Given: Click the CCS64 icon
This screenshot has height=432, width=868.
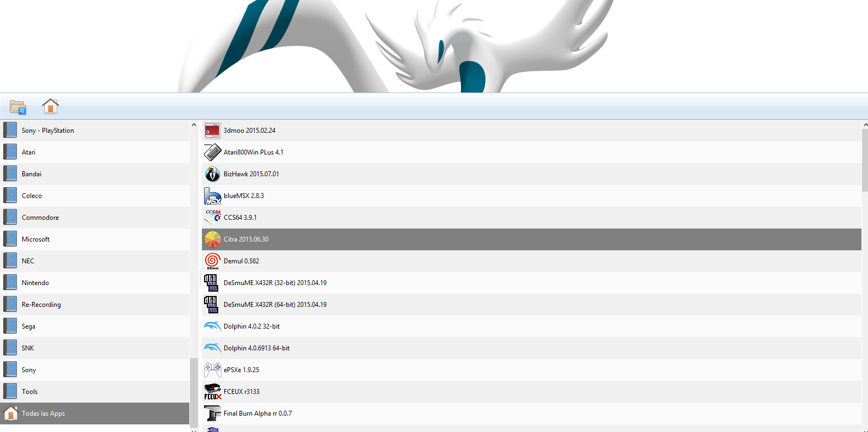Looking at the screenshot, I should tap(212, 218).
